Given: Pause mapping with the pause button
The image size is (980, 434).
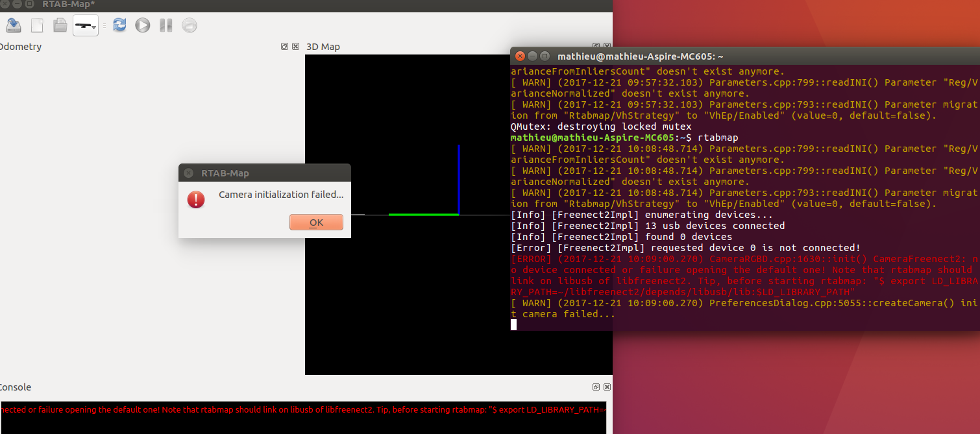Looking at the screenshot, I should [166, 25].
